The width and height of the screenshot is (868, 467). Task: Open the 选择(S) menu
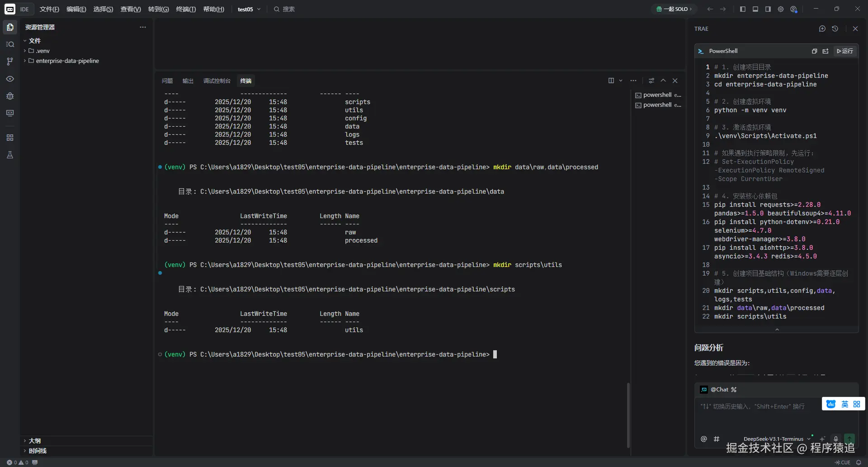pos(103,9)
